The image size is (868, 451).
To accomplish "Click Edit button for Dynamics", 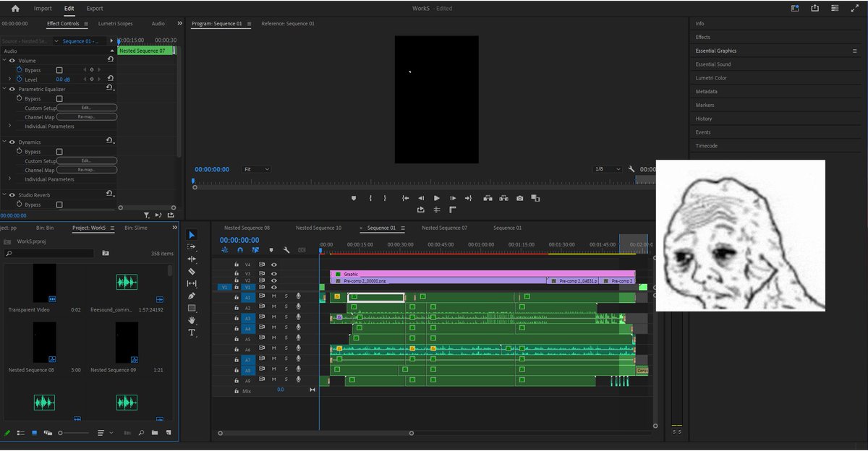I will (86, 160).
